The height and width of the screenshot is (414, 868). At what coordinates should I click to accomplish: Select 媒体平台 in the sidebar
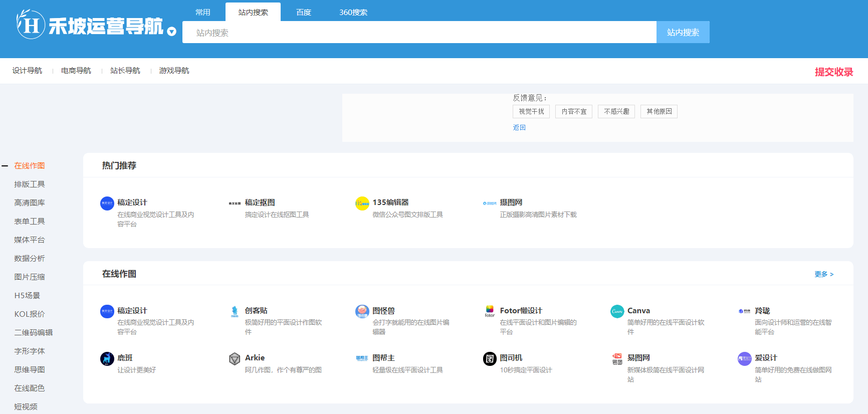click(x=30, y=240)
